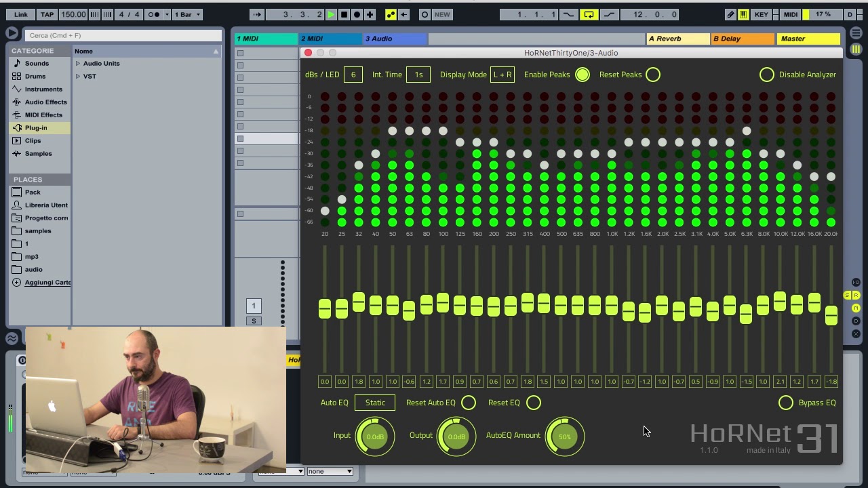Click the NEW button in transport
Viewport: 868px width, 488px height.
pos(442,14)
